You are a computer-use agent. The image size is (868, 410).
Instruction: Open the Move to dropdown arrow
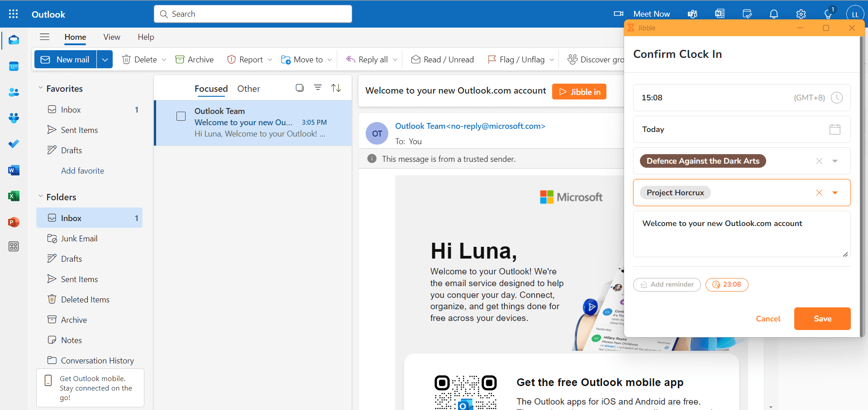click(329, 60)
